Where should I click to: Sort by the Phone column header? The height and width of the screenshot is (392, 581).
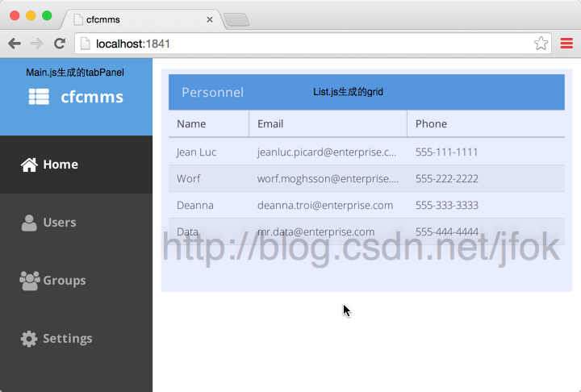(x=486, y=123)
